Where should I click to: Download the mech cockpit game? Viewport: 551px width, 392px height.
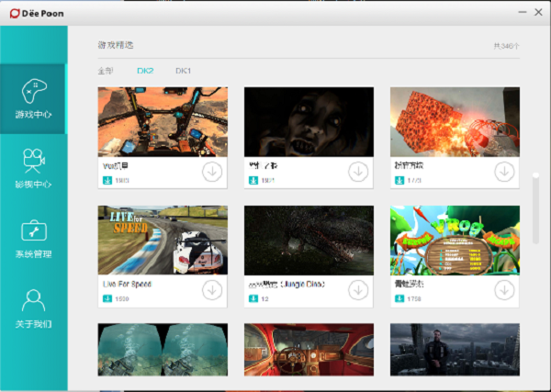click(x=211, y=172)
